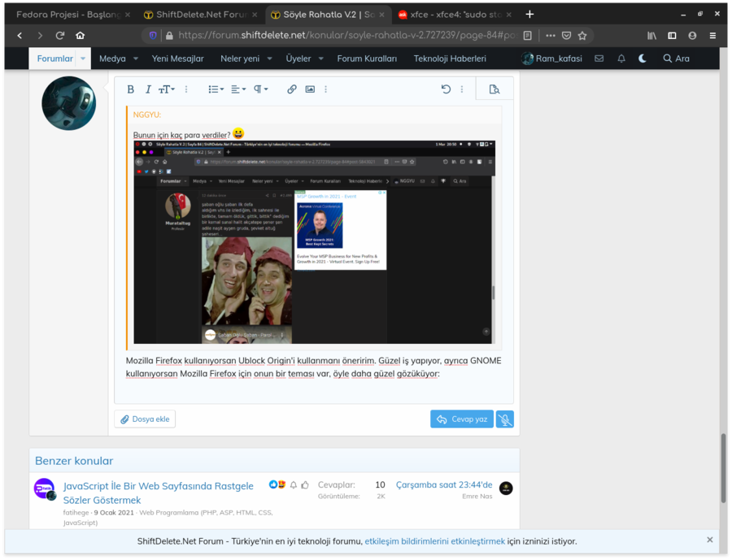The width and height of the screenshot is (732, 560).
Task: Open Forum Kuralları page
Action: coord(367,59)
